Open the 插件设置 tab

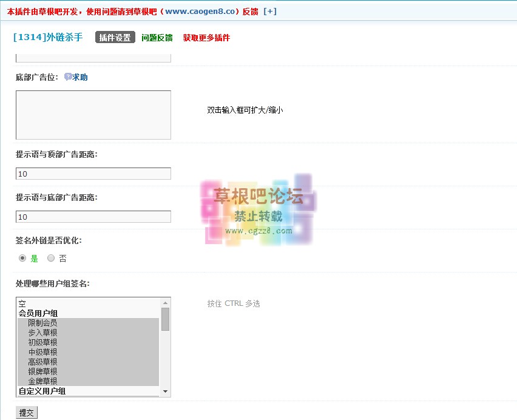115,38
